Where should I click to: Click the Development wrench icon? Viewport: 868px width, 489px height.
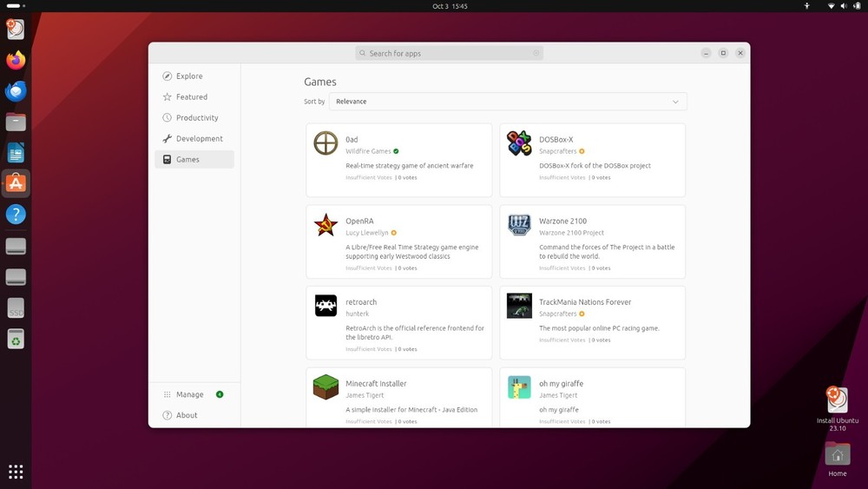coord(168,138)
